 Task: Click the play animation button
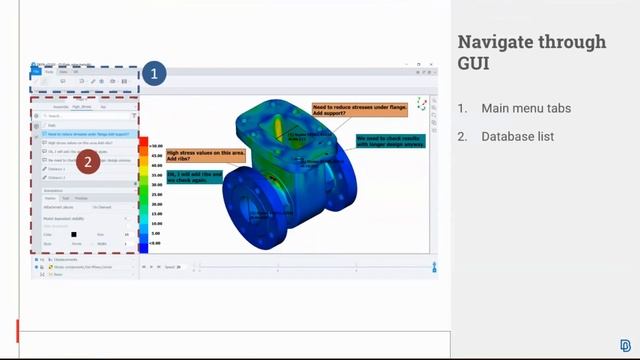[x=151, y=267]
